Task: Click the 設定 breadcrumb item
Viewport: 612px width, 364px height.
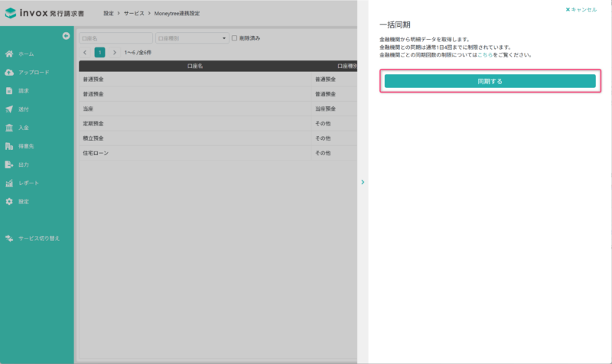Action: [x=108, y=13]
